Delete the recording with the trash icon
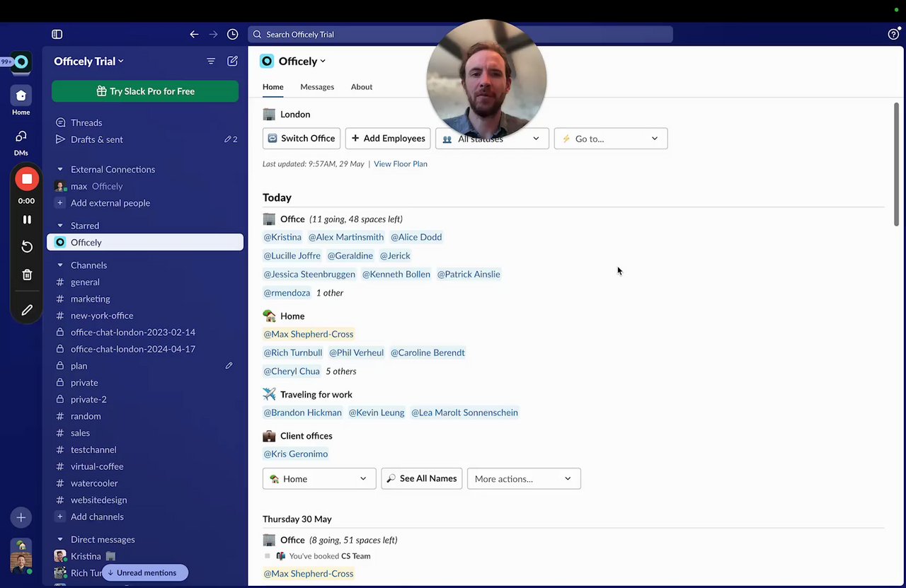This screenshot has width=906, height=588. tap(27, 275)
